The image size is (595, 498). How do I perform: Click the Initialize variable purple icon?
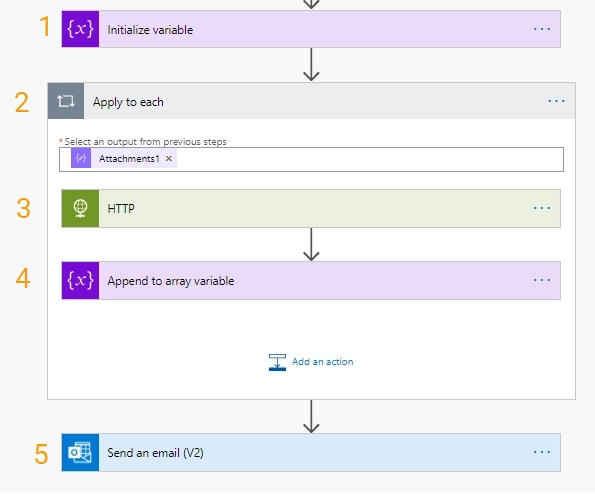click(80, 29)
